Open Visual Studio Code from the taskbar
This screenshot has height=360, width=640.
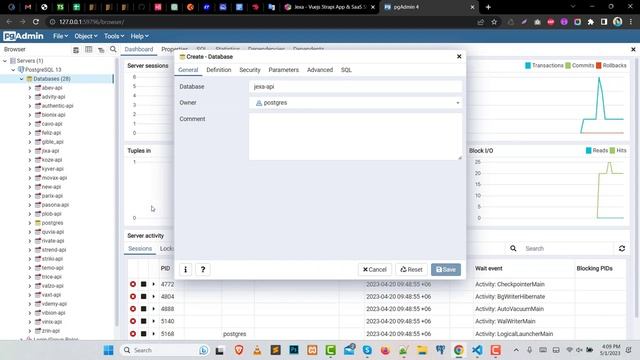477,350
